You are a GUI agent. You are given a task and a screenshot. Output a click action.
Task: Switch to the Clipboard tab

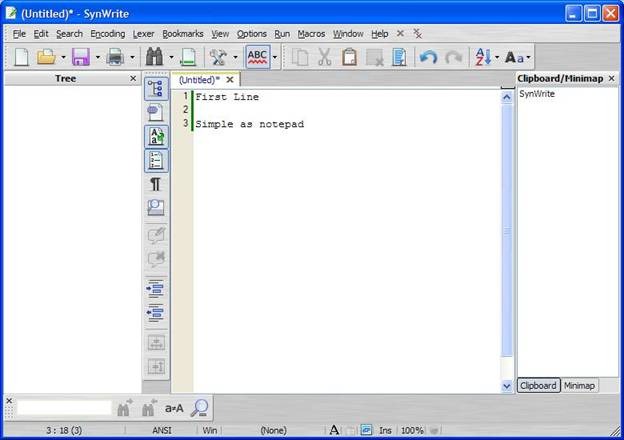[x=538, y=385]
